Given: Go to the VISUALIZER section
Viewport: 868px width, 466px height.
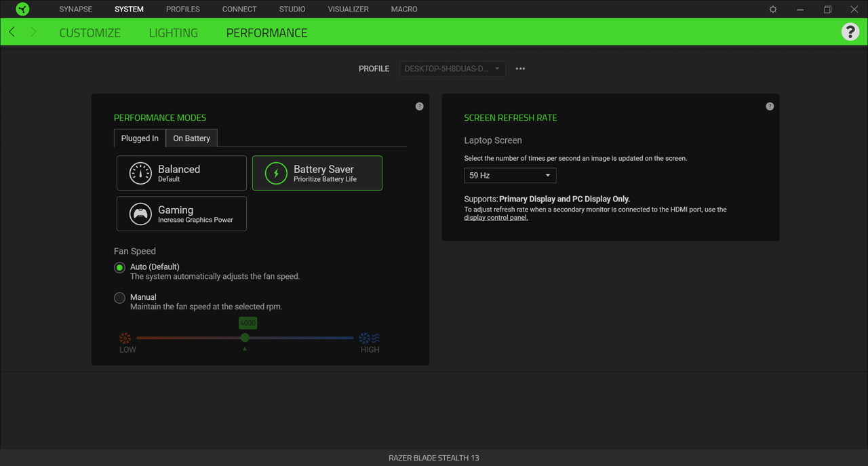Looking at the screenshot, I should coord(348,9).
